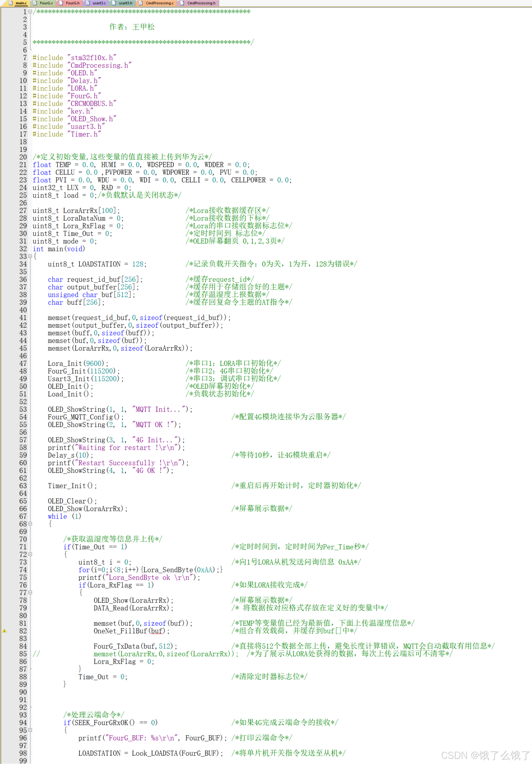The width and height of the screenshot is (532, 764).
Task: Collapse the Lora_RxFlag if block at line 77
Action: click(x=30, y=593)
